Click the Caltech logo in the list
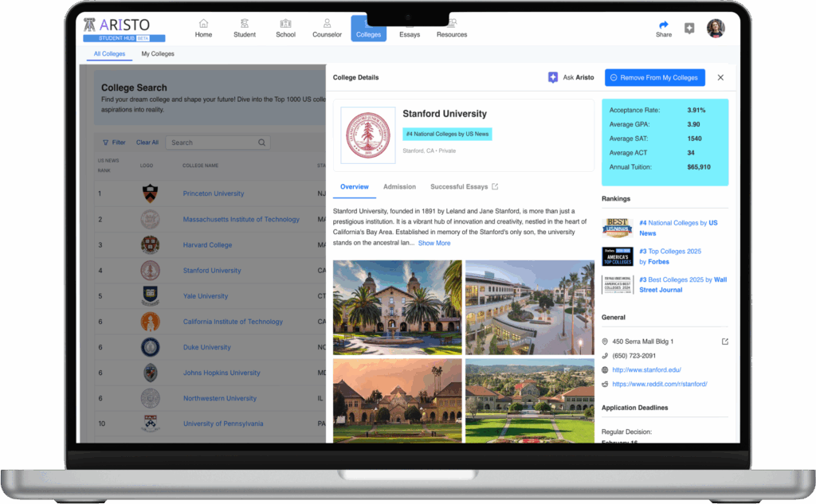 (150, 322)
